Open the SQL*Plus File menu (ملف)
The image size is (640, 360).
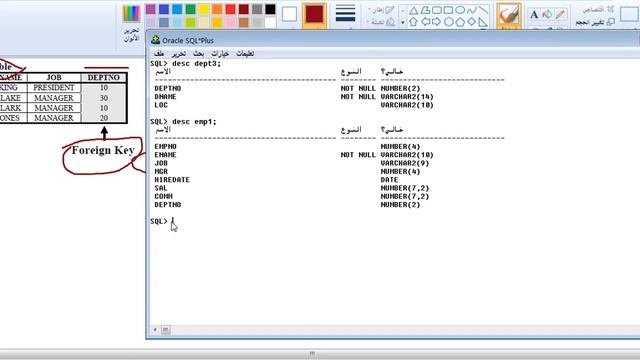(x=159, y=53)
